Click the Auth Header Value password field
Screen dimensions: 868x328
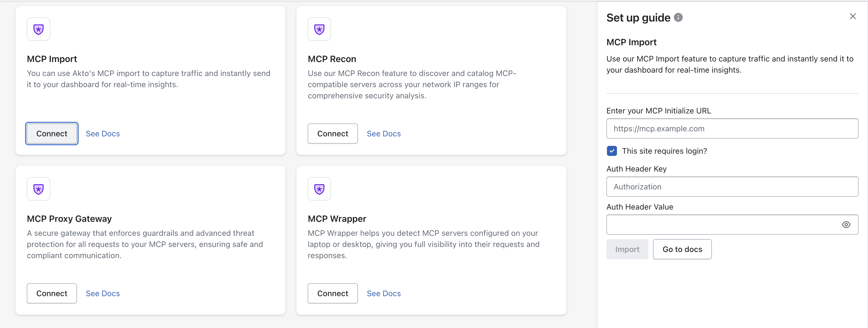[721, 225]
